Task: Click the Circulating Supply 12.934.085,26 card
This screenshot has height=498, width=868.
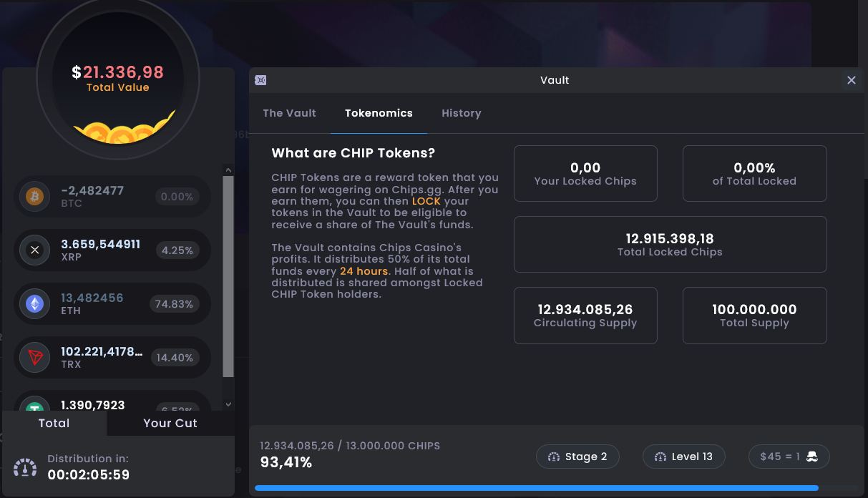Action: pyautogui.click(x=585, y=316)
